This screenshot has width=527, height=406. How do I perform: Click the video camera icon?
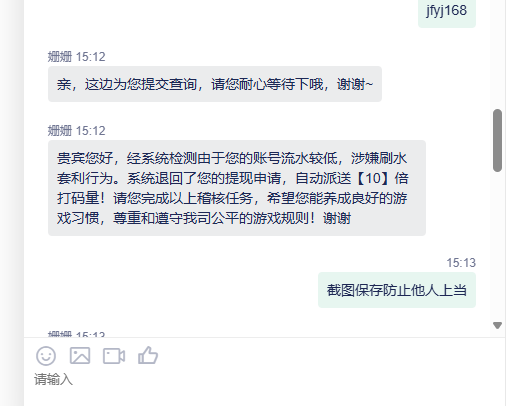point(114,356)
